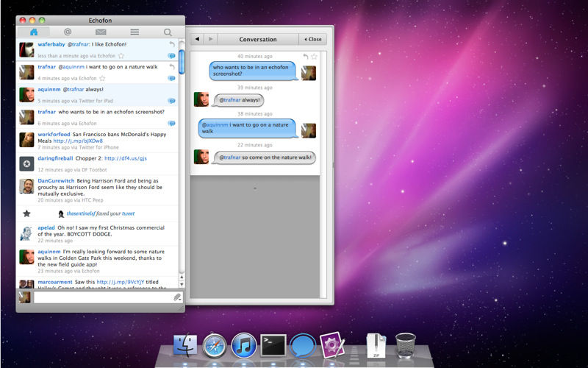Open the http://df4.us/gjs link
588x368 pixels.
click(126, 158)
